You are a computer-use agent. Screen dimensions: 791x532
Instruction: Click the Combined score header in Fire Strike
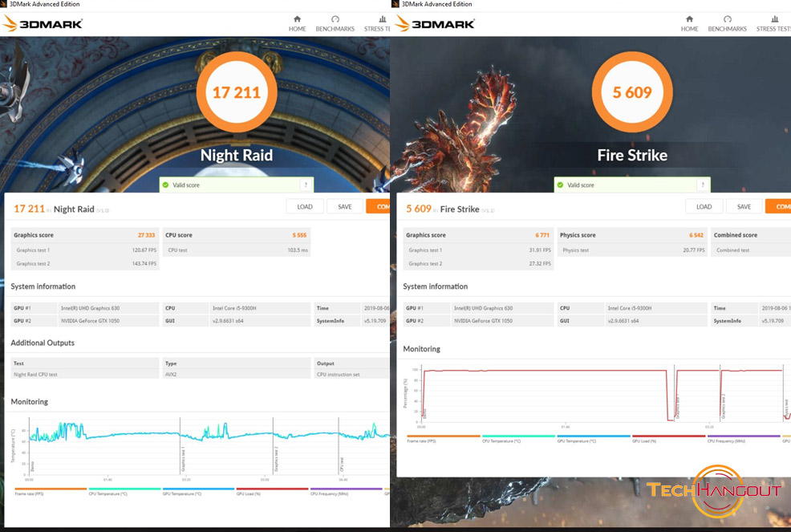[735, 235]
